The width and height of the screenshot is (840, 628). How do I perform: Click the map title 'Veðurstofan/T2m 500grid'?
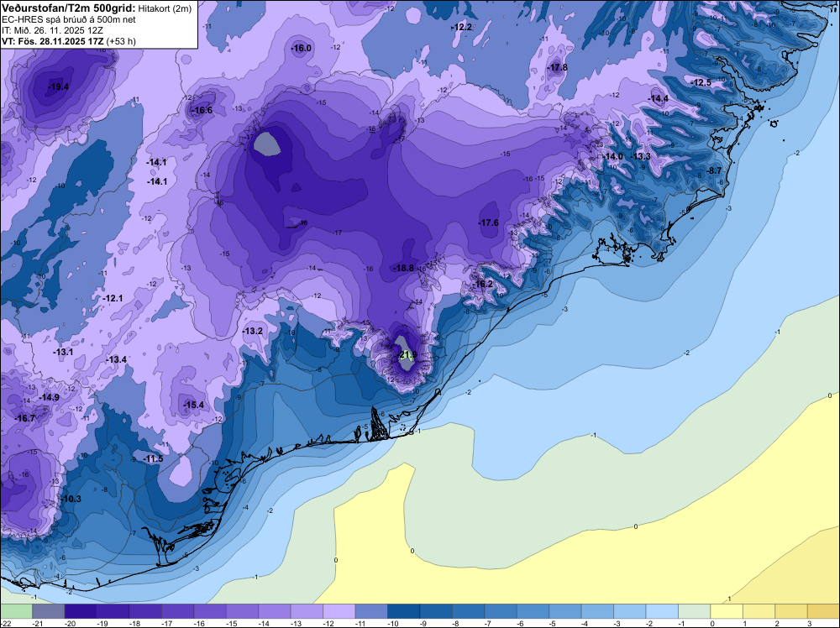pos(67,8)
